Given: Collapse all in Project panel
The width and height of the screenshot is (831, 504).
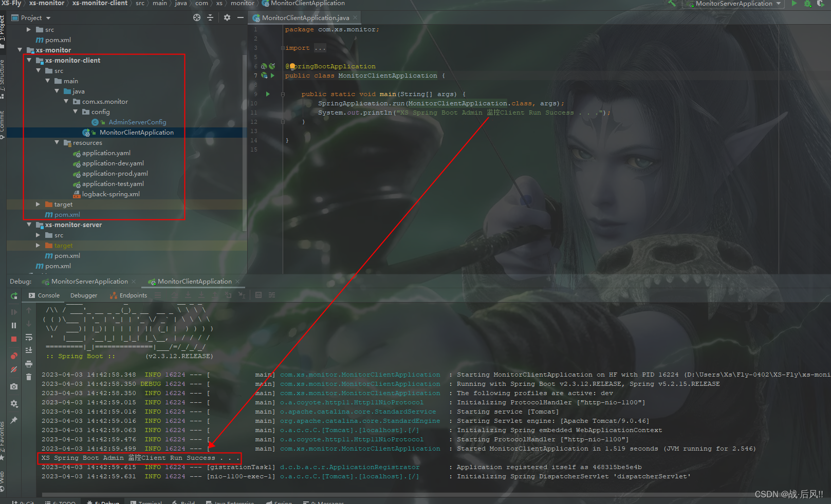Looking at the screenshot, I should coord(210,17).
